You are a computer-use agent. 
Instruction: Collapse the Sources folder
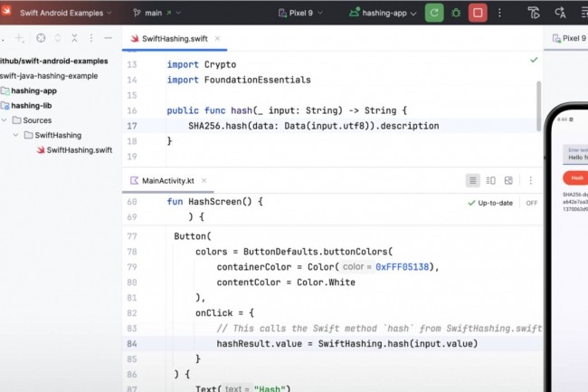point(5,120)
